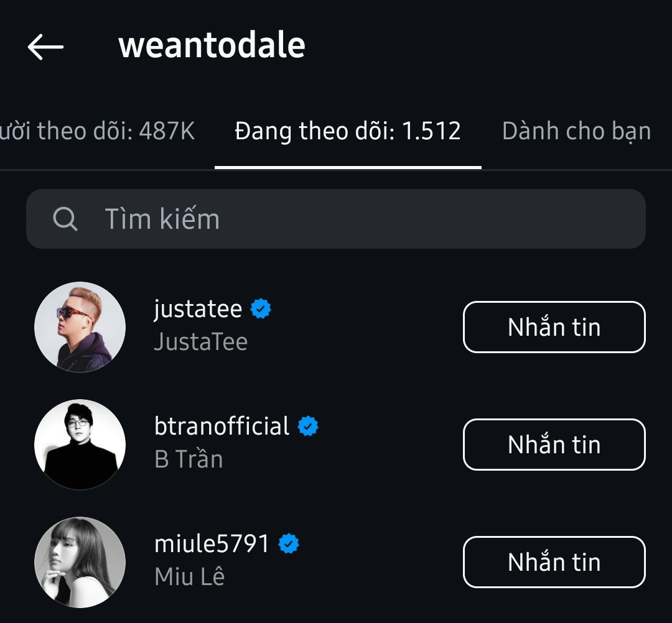The width and height of the screenshot is (672, 623).
Task: Click the display name "Miu Lê"
Action: pos(189,577)
